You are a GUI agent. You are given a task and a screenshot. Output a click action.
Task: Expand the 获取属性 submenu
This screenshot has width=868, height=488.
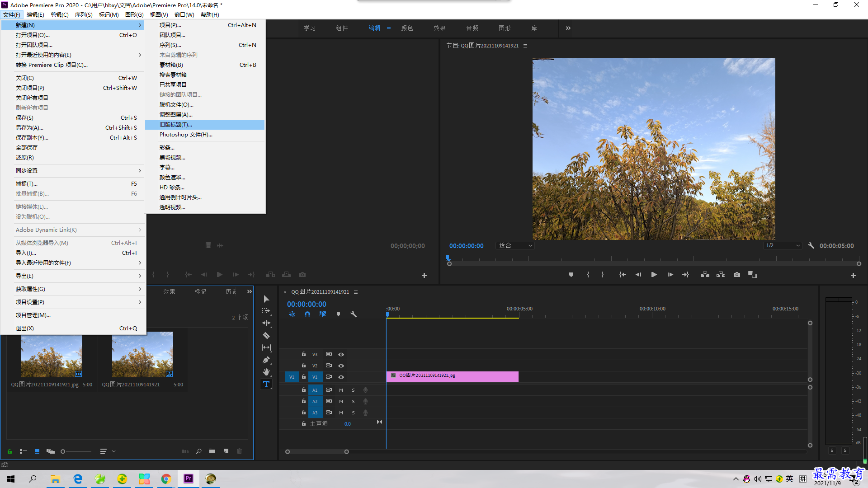coord(72,289)
